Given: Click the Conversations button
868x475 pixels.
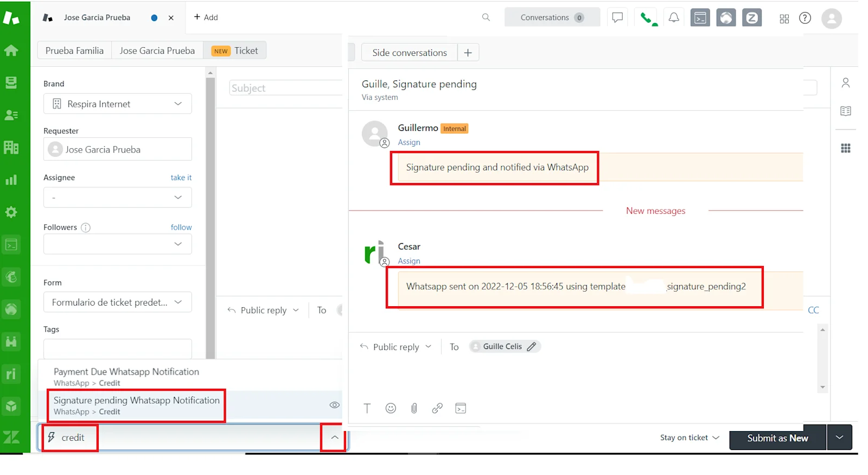Looking at the screenshot, I should [x=552, y=17].
